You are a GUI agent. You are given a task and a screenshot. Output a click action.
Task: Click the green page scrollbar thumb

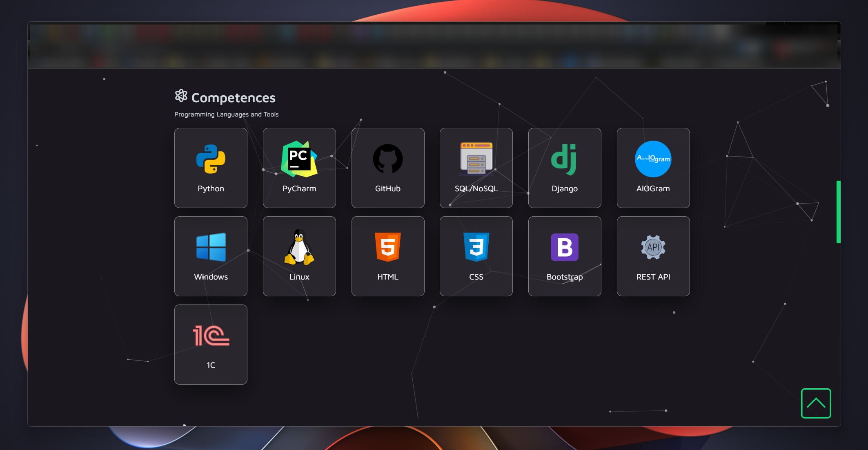pos(838,212)
